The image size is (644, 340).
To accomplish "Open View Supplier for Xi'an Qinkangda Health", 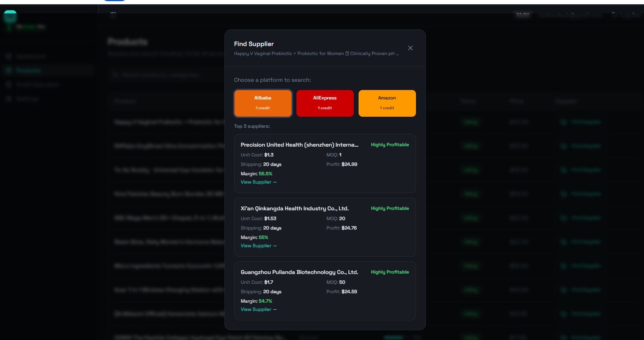I will (259, 246).
